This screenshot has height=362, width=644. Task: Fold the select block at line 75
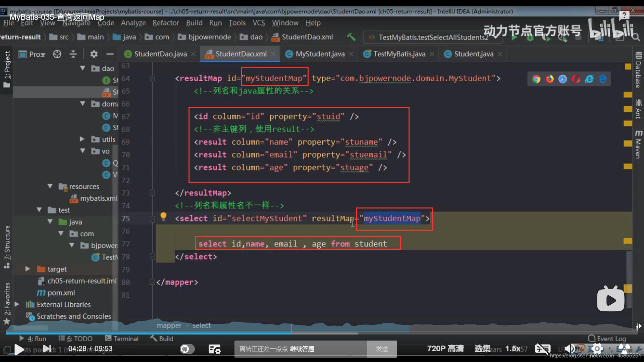(x=152, y=219)
